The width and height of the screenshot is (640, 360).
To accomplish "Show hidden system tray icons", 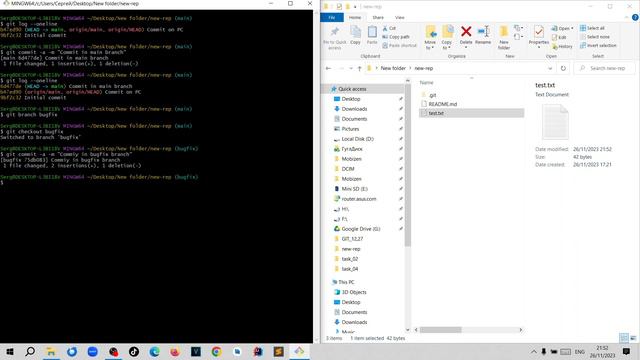I will tap(534, 351).
